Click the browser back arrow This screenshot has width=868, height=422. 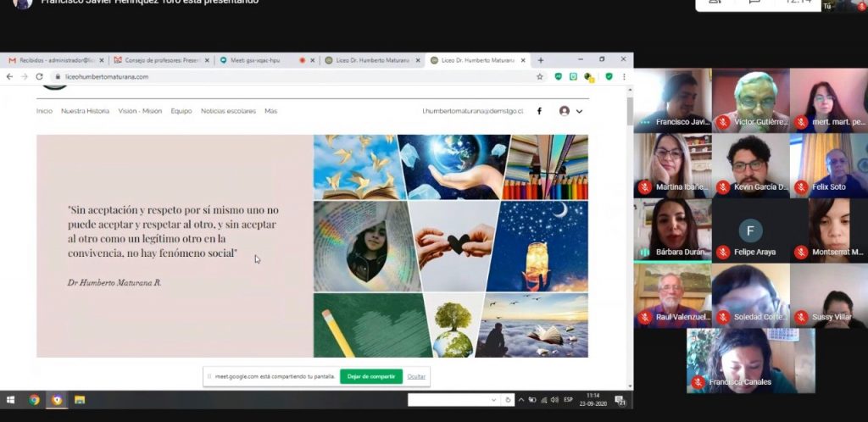click(x=9, y=77)
